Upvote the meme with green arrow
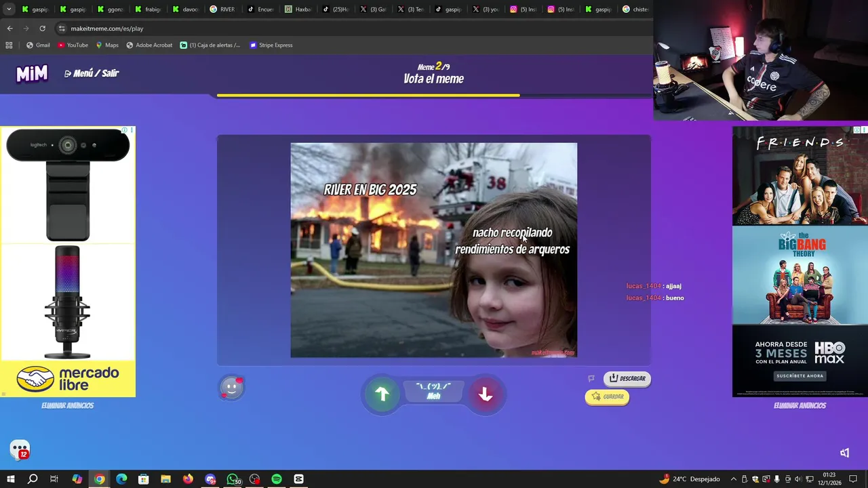The width and height of the screenshot is (868, 488). pos(382,394)
